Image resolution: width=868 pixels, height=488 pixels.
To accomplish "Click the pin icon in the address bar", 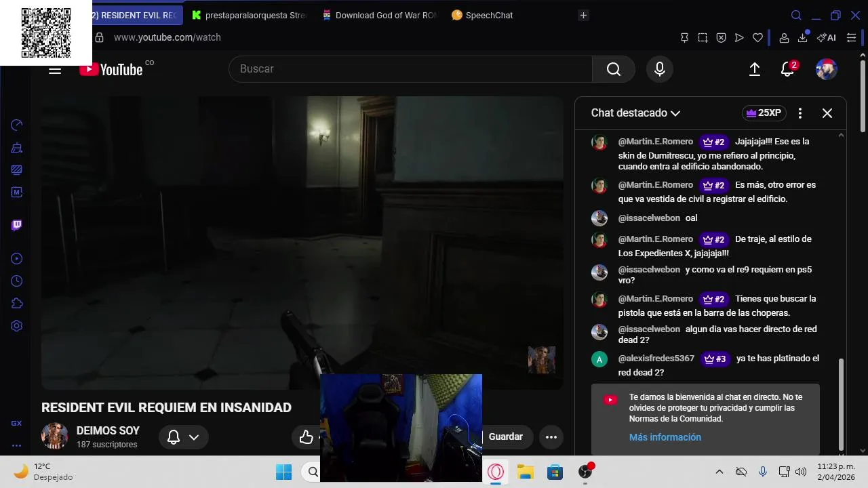I will coord(684,38).
